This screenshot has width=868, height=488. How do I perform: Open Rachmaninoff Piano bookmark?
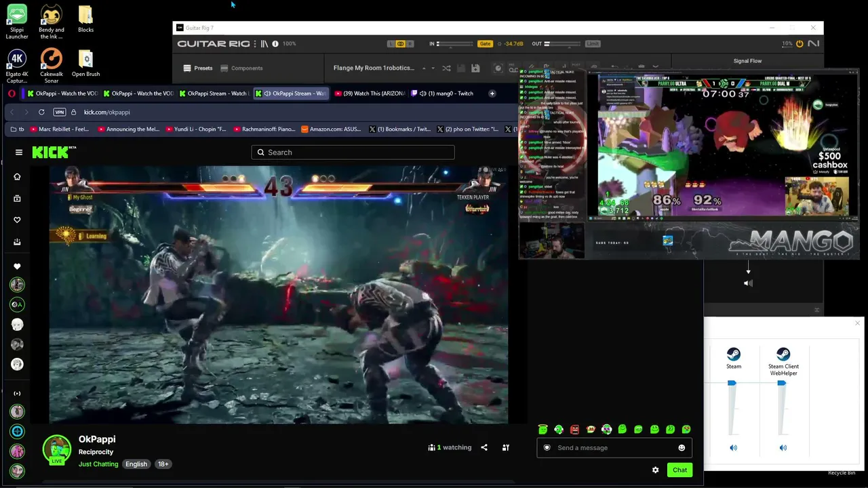264,129
